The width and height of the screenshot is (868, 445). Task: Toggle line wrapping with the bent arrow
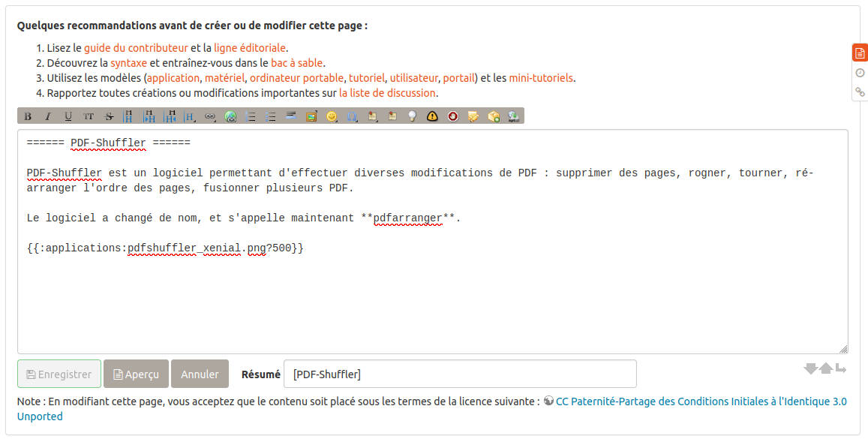coord(841,368)
